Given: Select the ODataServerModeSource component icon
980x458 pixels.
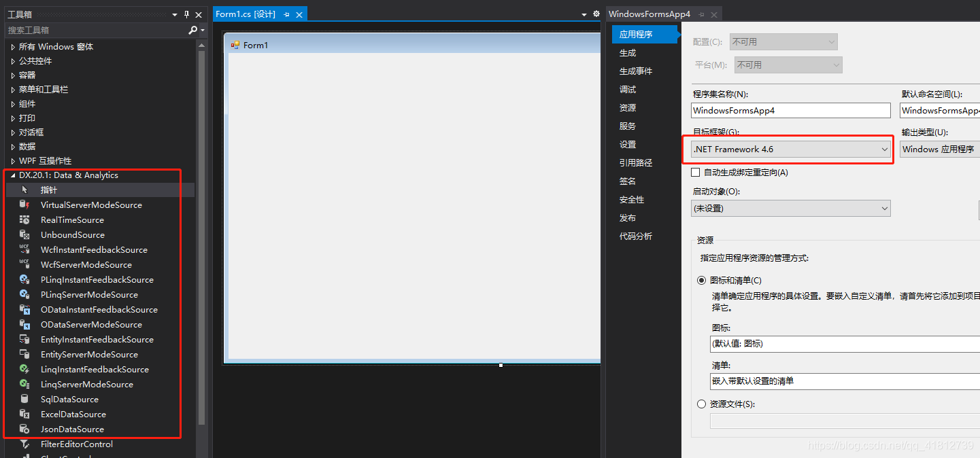Looking at the screenshot, I should 24,324.
